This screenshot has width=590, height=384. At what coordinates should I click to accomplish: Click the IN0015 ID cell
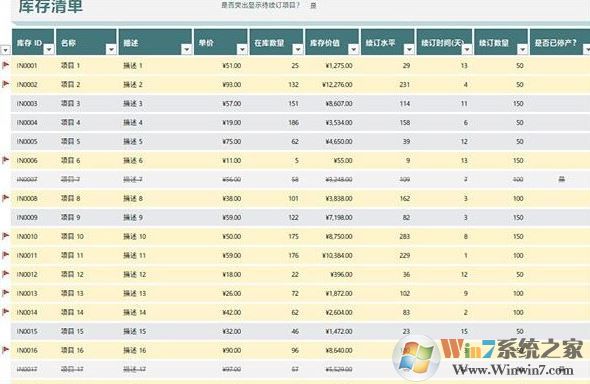coord(27,331)
